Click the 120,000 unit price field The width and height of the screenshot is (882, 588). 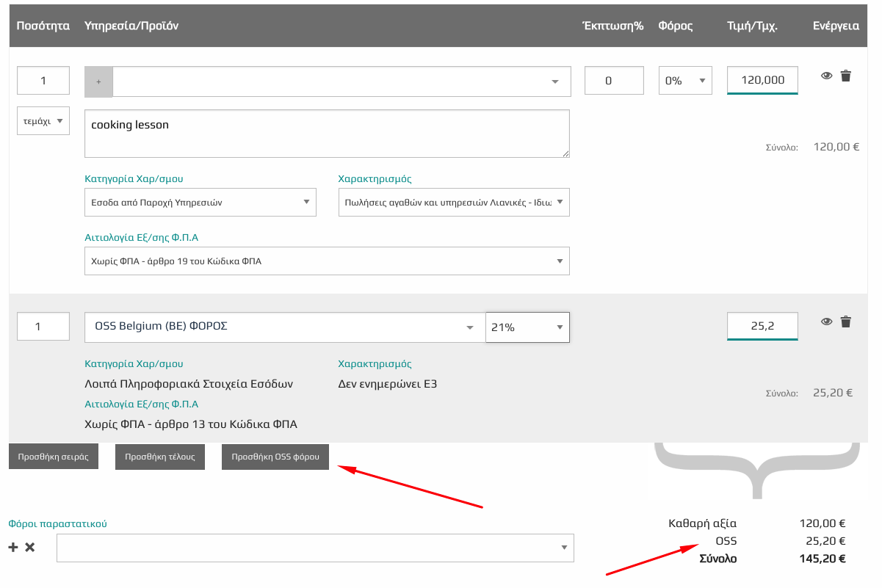pyautogui.click(x=762, y=80)
